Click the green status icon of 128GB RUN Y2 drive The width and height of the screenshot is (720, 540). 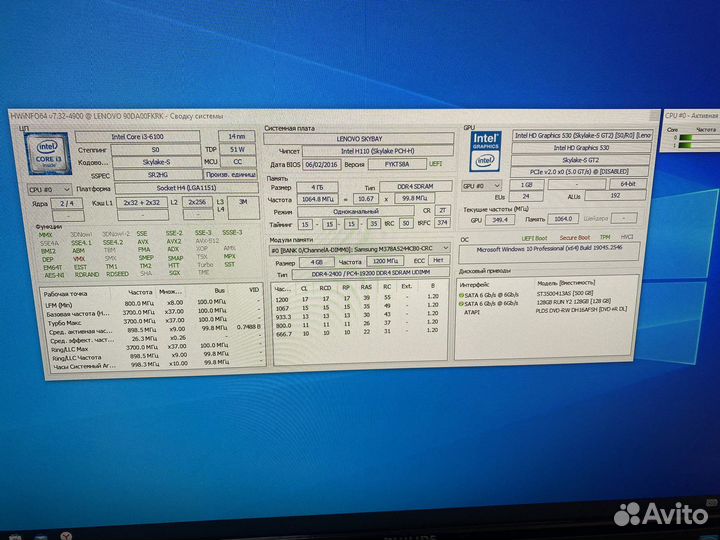pyautogui.click(x=461, y=304)
